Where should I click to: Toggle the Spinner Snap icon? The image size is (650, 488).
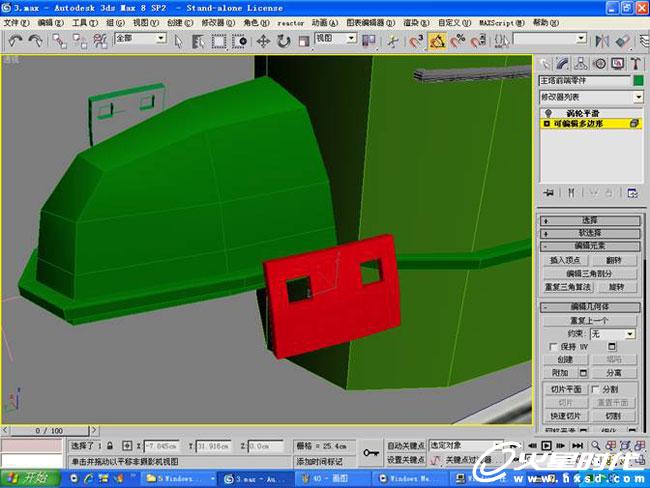pyautogui.click(x=478, y=41)
